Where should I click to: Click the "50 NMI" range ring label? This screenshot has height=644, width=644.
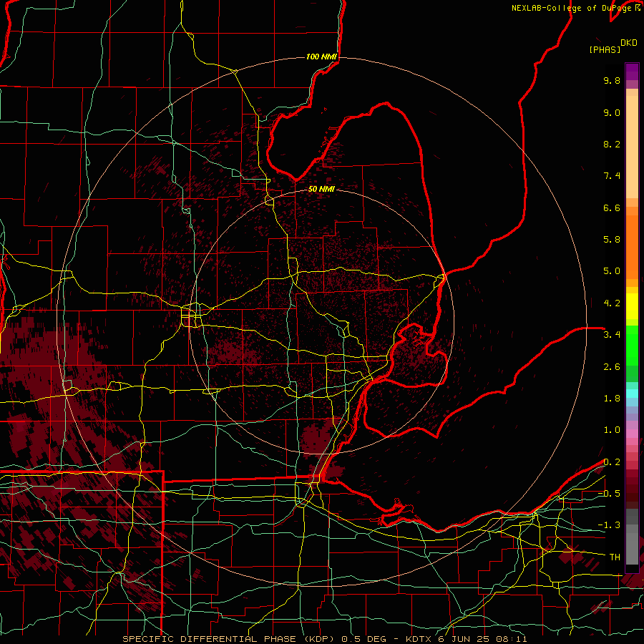[321, 189]
